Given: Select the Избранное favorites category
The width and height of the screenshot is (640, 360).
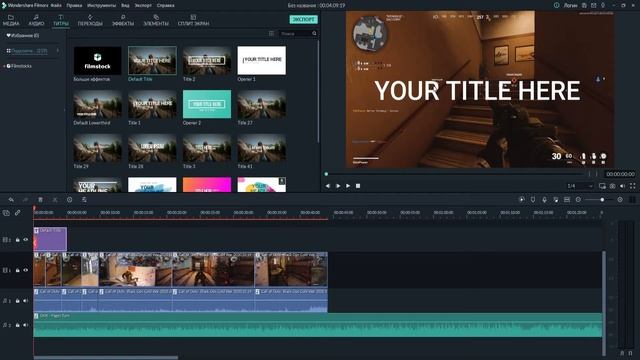Looking at the screenshot, I should [23, 36].
